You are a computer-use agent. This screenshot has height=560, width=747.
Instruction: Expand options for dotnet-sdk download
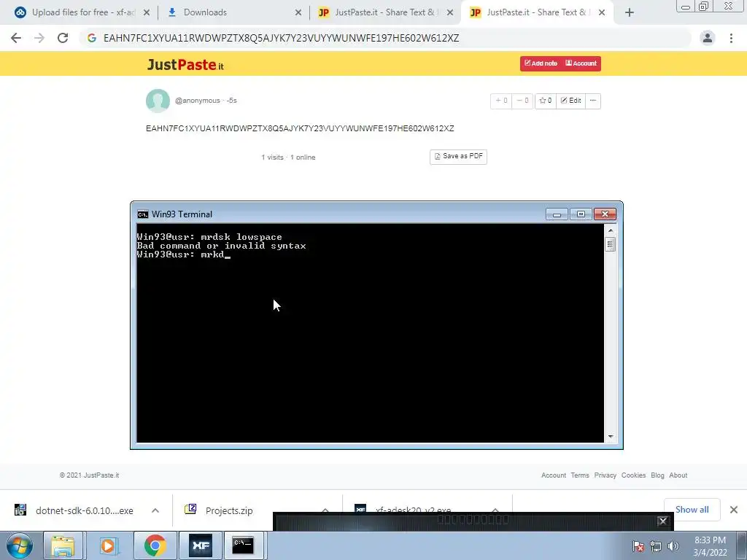[x=155, y=510]
